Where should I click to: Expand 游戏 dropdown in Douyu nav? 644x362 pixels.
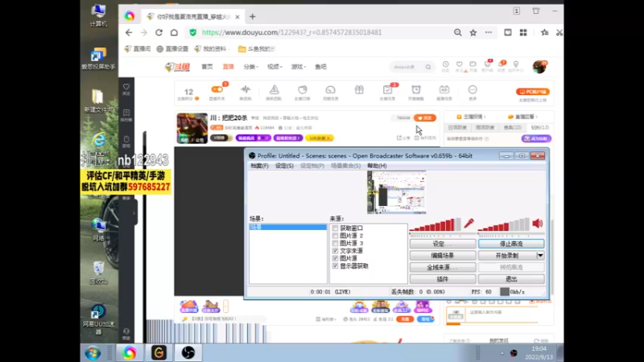tap(298, 67)
